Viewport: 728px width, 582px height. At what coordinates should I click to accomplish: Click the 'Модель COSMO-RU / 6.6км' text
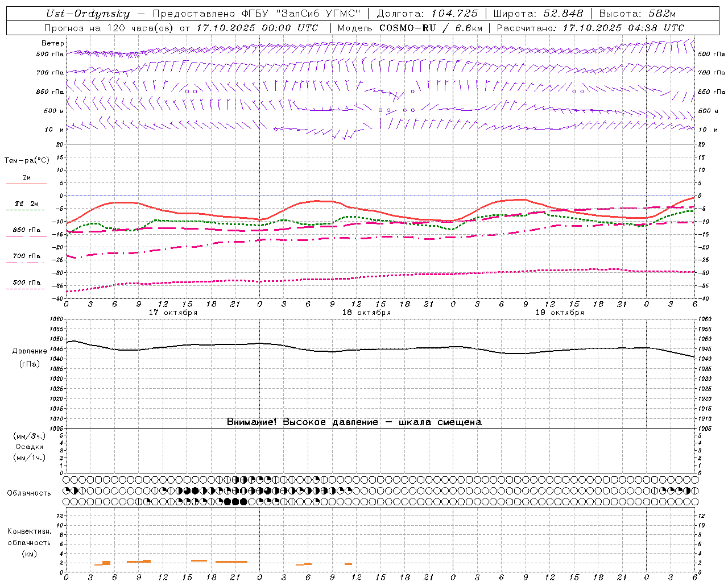[x=410, y=27]
